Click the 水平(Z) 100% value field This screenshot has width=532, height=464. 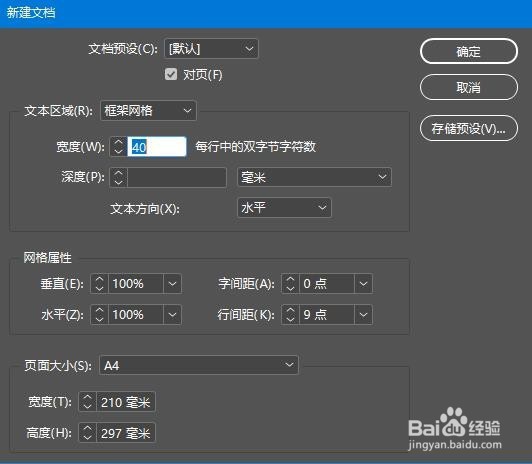136,315
